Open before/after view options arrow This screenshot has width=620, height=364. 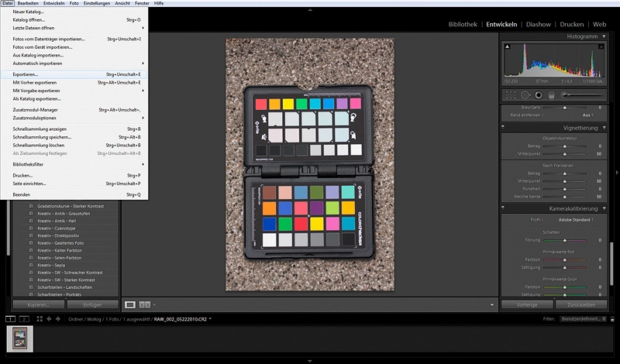tap(154, 304)
